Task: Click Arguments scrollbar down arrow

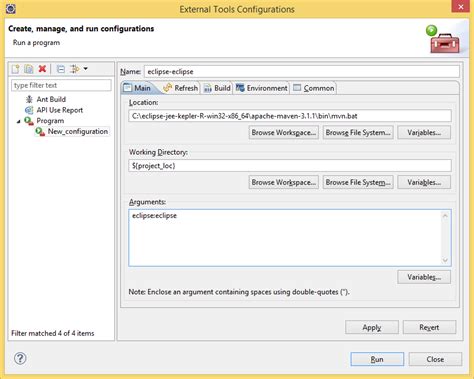Action: tap(445, 260)
